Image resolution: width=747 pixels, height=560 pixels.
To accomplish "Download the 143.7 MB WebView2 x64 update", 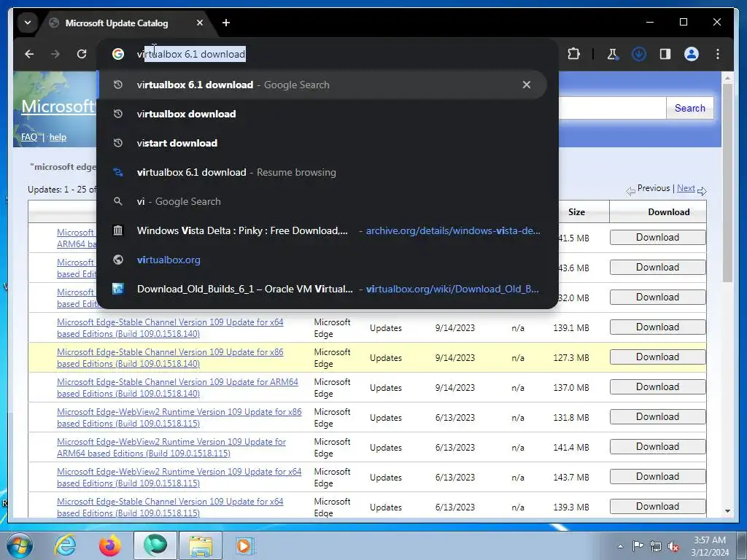I will (x=657, y=477).
